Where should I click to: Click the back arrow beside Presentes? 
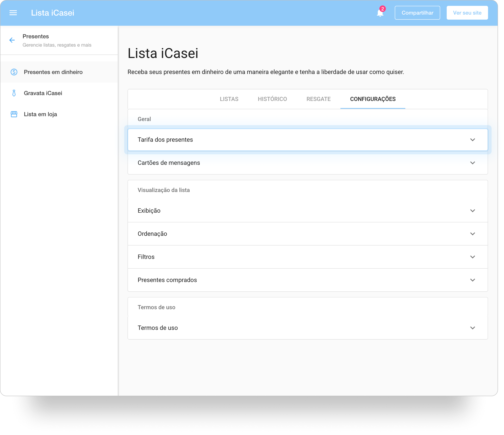(x=12, y=41)
